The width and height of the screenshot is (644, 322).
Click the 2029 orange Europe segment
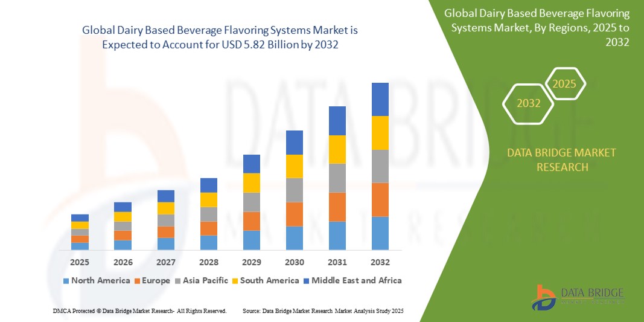click(251, 221)
